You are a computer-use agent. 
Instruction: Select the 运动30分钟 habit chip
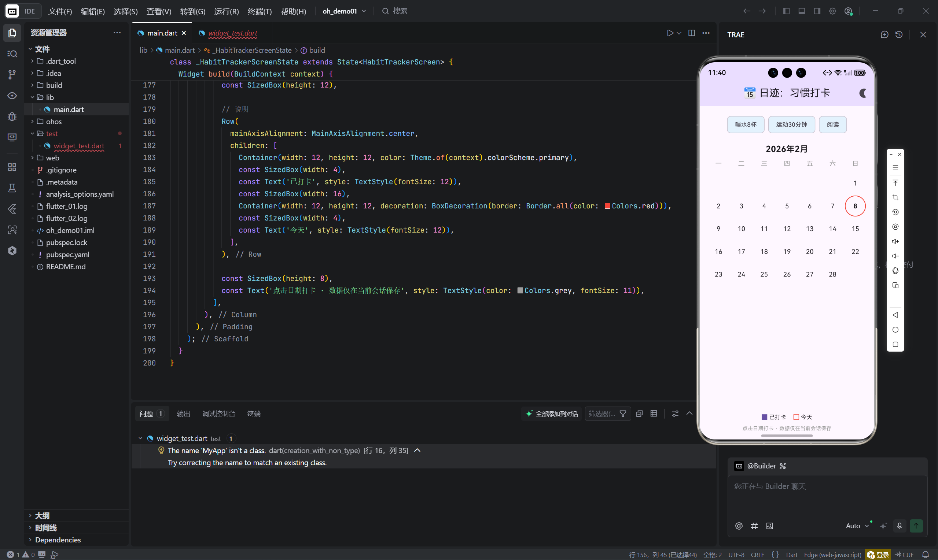(x=791, y=125)
